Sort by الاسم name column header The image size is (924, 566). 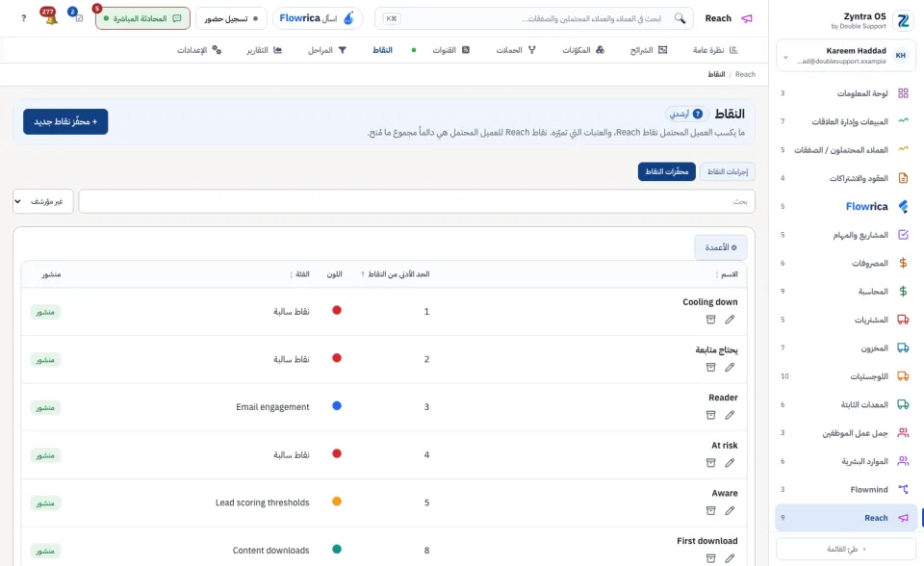(x=727, y=274)
